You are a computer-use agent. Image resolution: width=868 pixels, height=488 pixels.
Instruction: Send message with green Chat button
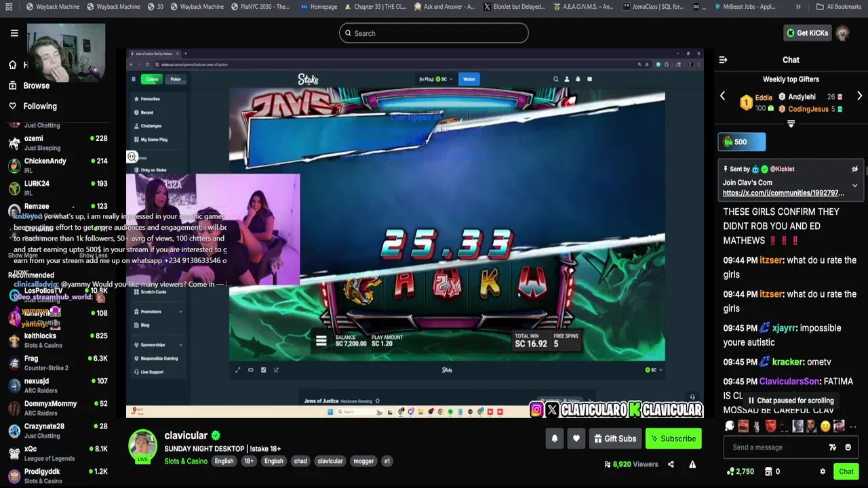click(846, 471)
